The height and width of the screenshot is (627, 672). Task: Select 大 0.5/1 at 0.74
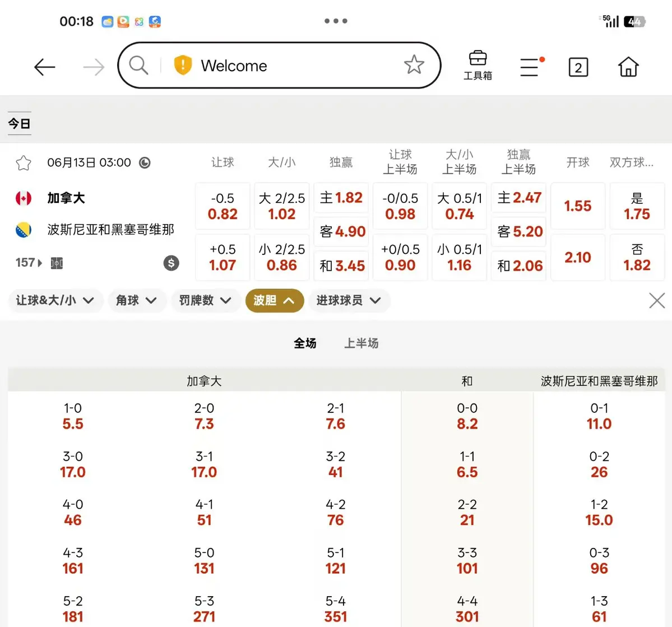tap(460, 206)
